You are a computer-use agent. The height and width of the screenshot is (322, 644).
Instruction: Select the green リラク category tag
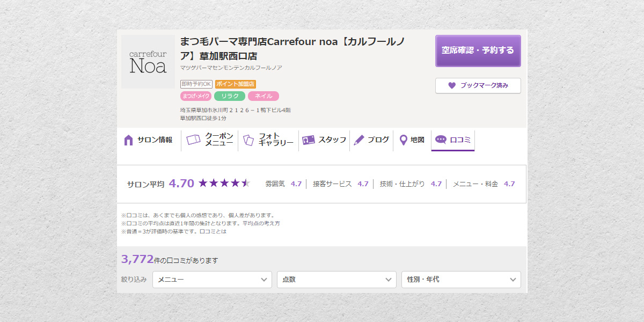click(x=230, y=96)
